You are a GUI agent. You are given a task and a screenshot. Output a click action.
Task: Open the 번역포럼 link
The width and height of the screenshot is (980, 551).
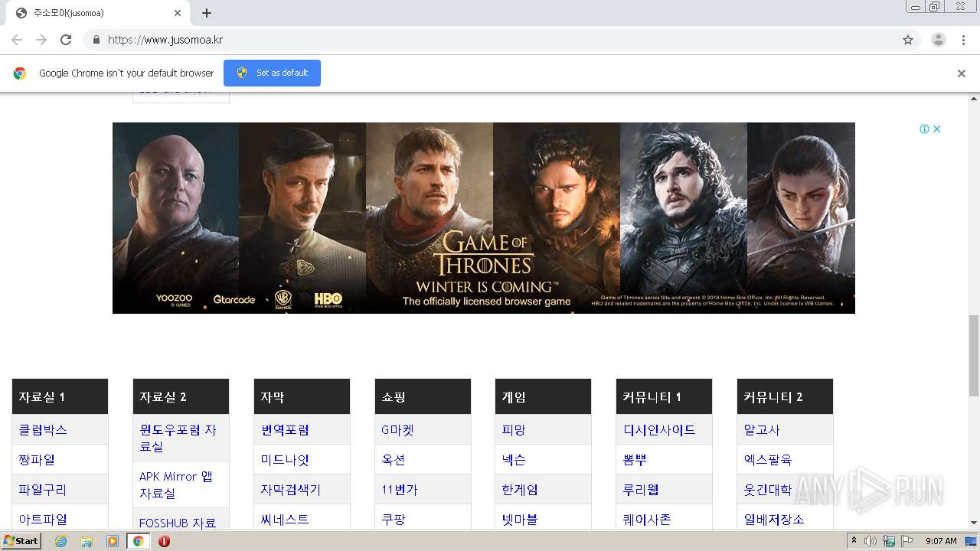(285, 430)
